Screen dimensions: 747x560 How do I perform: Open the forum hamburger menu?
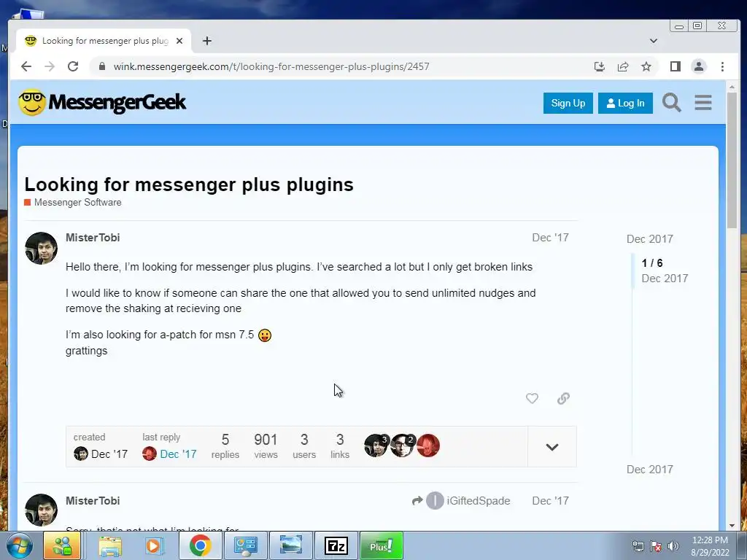(703, 103)
